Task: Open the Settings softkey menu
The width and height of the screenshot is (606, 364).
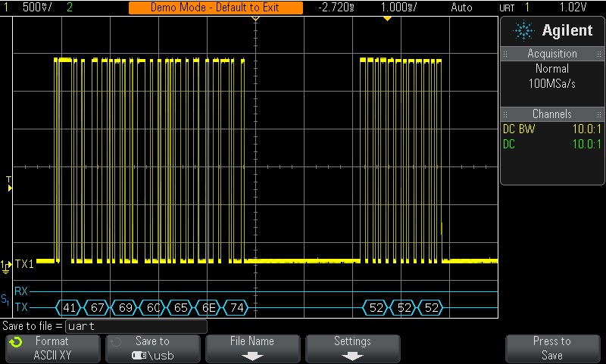Action: coord(352,348)
